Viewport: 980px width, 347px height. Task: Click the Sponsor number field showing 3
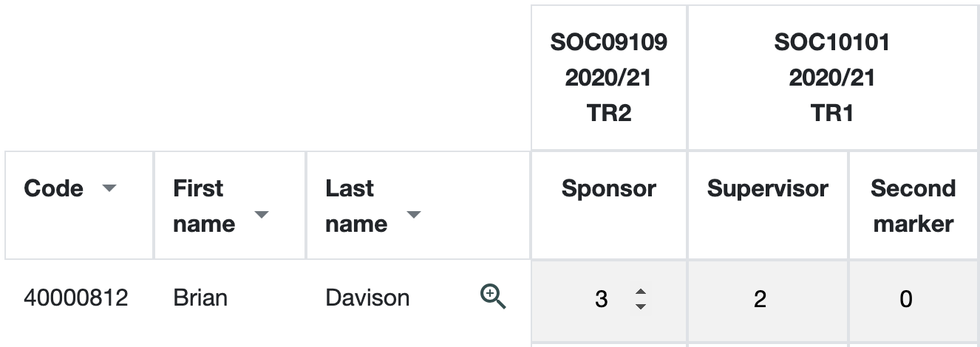point(609,299)
